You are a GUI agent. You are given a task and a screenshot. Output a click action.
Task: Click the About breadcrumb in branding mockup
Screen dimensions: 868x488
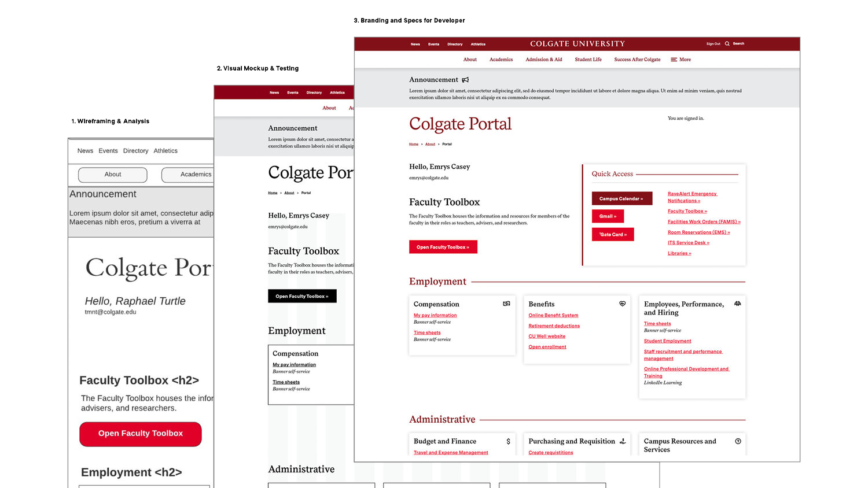pyautogui.click(x=430, y=144)
